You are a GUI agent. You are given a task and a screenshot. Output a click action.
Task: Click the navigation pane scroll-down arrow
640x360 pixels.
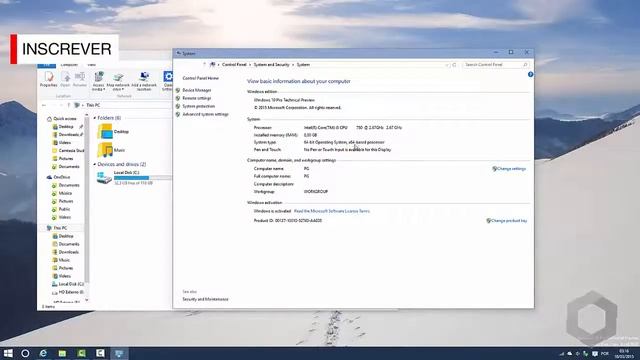[x=87, y=300]
